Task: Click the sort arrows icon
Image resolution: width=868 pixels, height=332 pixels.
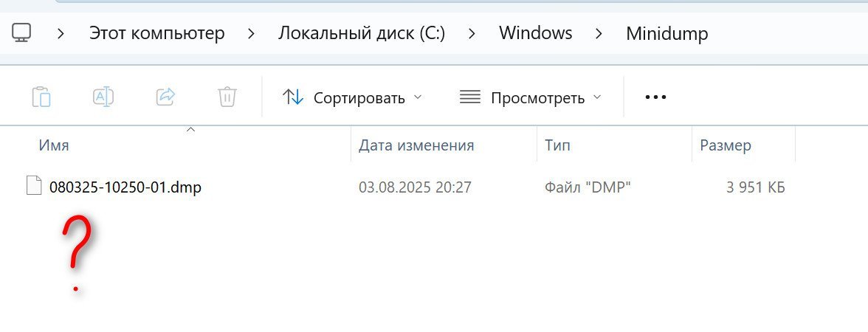Action: point(293,97)
